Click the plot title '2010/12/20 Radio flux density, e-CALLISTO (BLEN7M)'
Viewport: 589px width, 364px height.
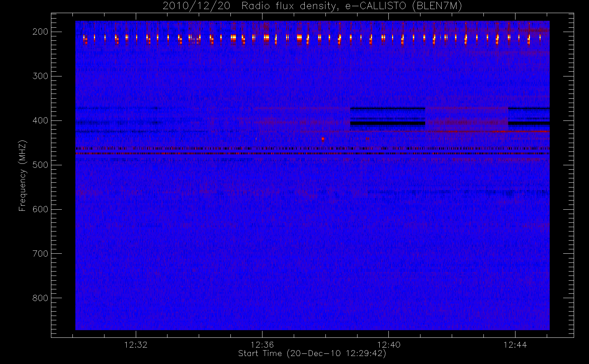point(312,6)
